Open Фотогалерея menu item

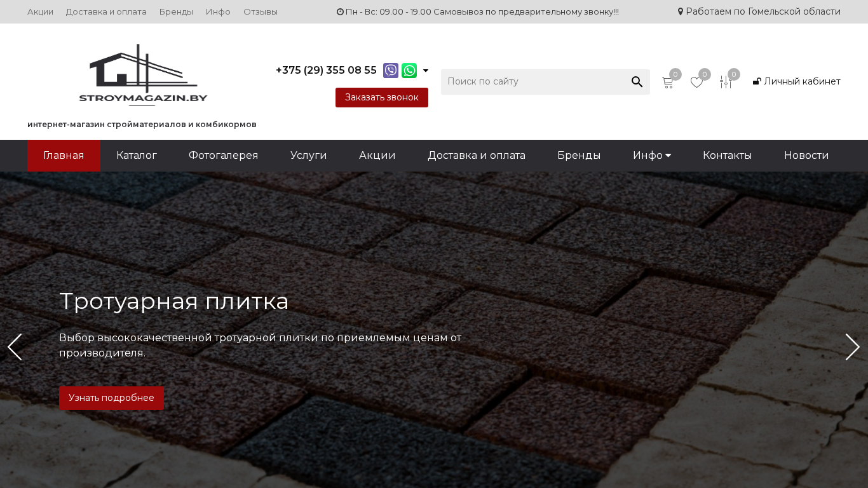[x=224, y=156]
